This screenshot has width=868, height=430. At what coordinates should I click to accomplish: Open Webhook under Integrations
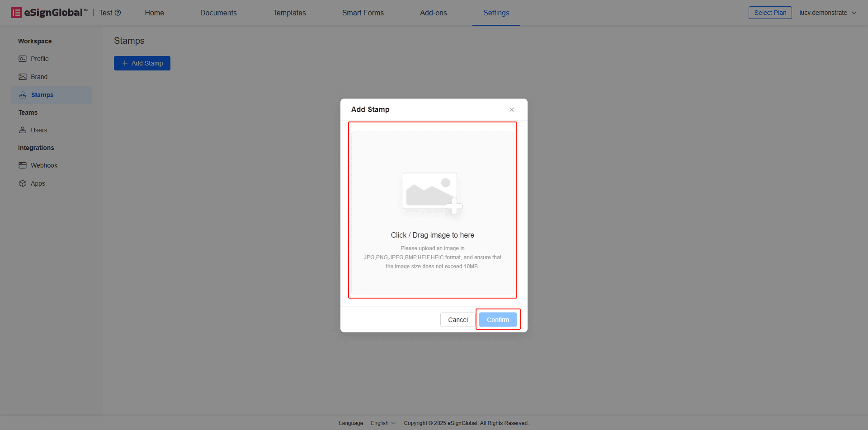44,165
